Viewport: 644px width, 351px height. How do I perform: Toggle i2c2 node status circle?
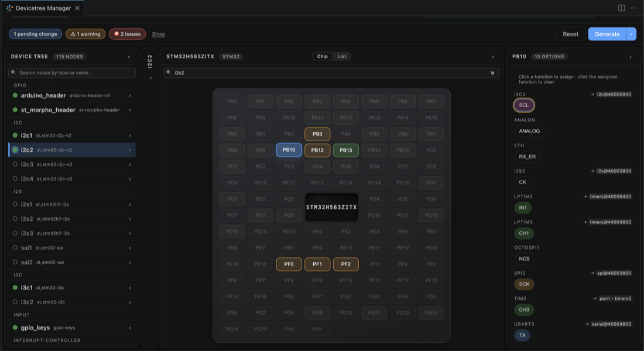click(x=15, y=150)
